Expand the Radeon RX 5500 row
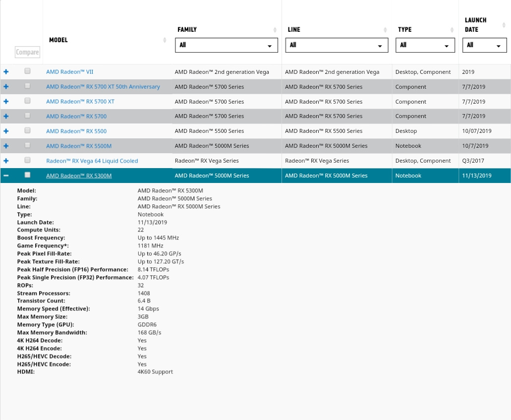The image size is (511, 420). coord(6,131)
